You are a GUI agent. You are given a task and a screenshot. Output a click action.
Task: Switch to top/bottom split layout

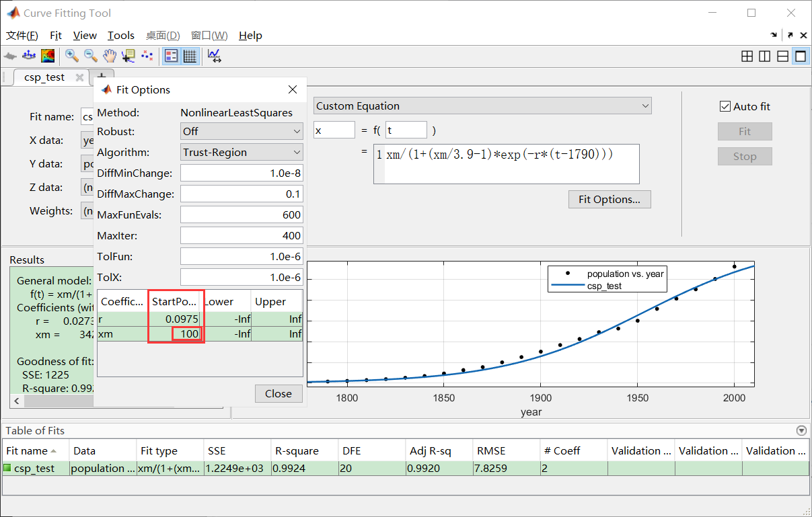tap(782, 56)
